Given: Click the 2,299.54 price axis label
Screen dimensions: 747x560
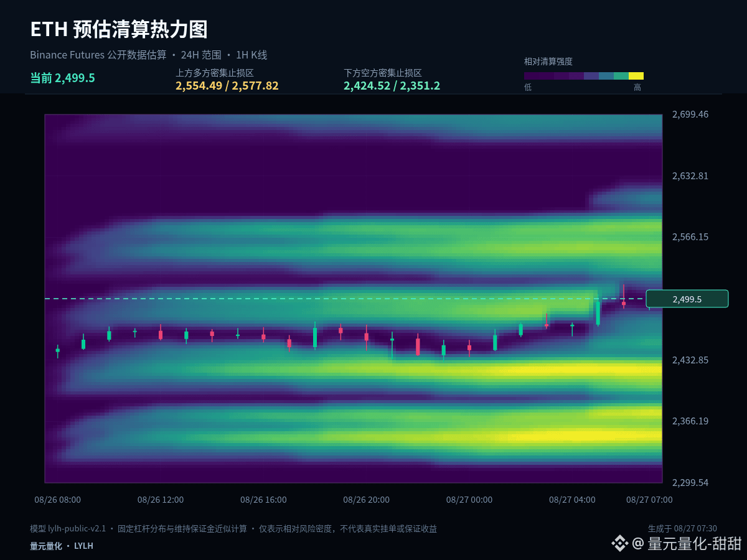Looking at the screenshot, I should pyautogui.click(x=690, y=483).
